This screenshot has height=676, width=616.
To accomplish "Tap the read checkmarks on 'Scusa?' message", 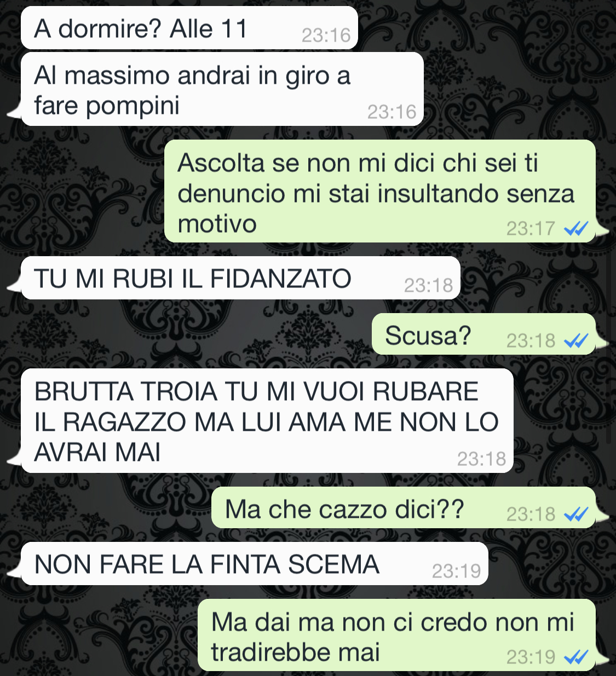I will tap(576, 341).
